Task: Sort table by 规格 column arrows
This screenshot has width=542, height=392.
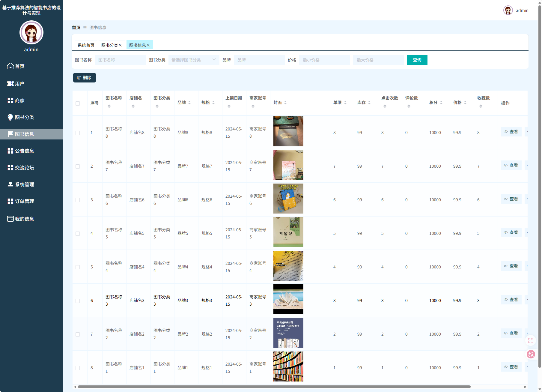Action: tap(213, 103)
